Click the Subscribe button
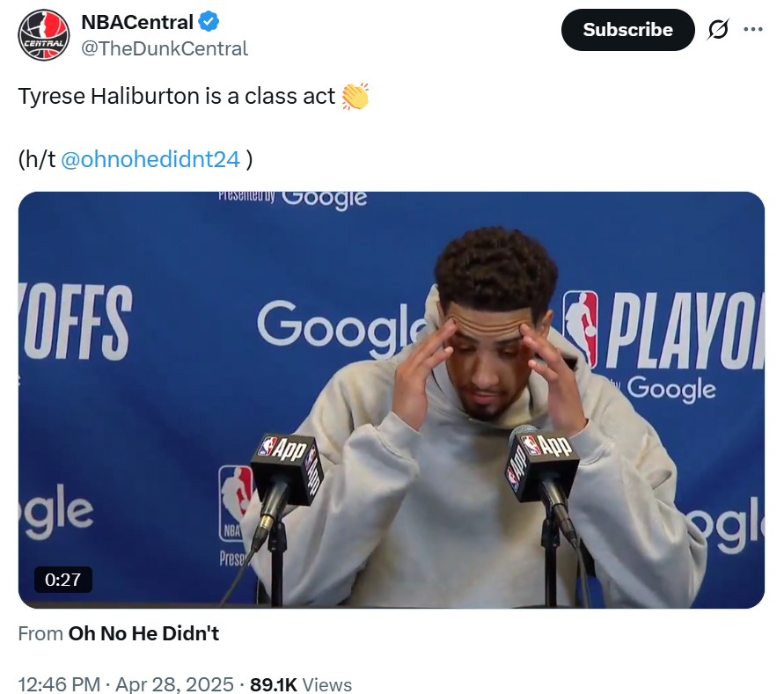Image resolution: width=784 pixels, height=694 pixels. tap(627, 30)
